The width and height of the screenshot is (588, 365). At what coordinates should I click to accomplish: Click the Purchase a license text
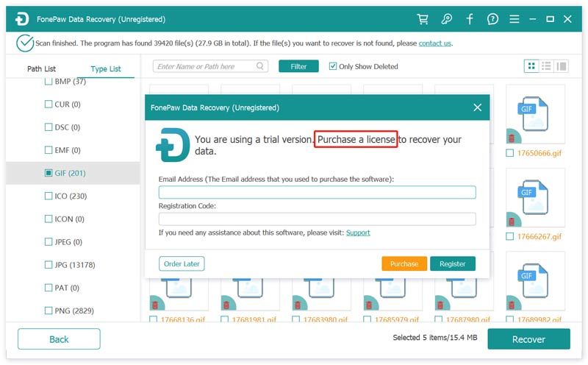(356, 139)
